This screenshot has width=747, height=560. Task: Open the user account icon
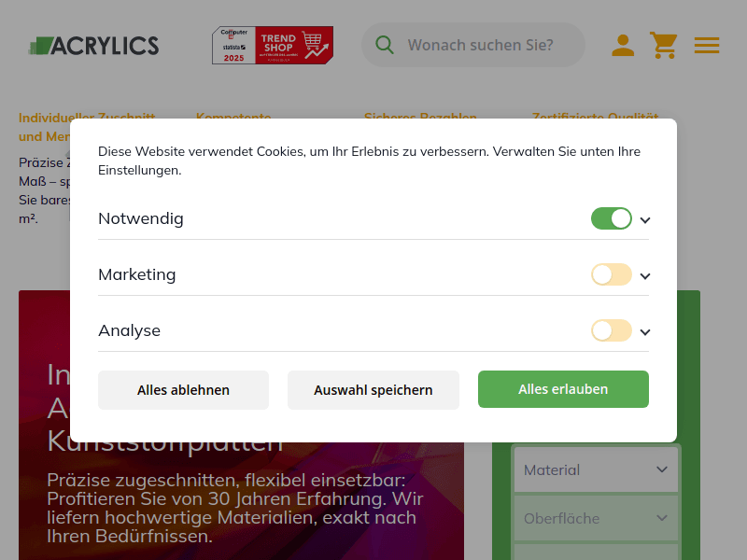click(x=623, y=45)
